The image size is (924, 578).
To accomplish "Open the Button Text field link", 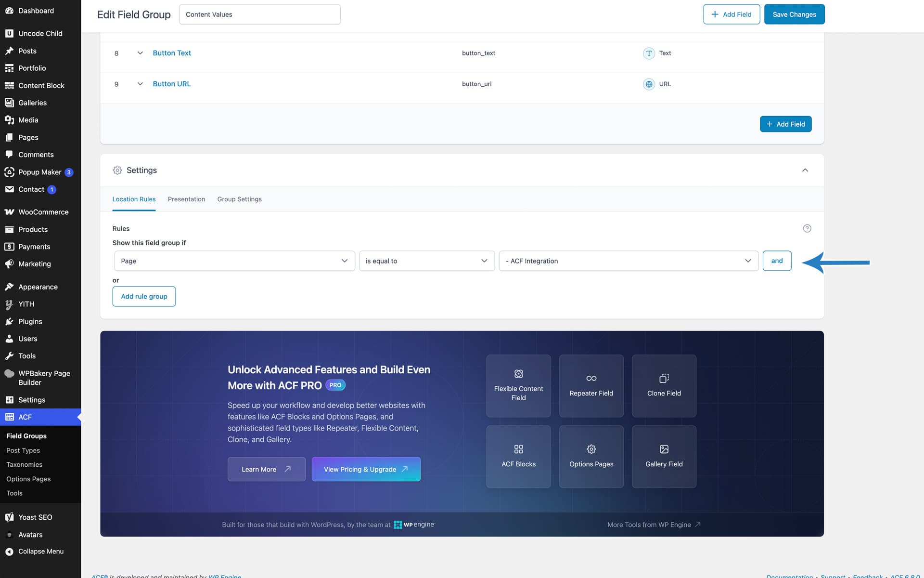I will point(172,53).
